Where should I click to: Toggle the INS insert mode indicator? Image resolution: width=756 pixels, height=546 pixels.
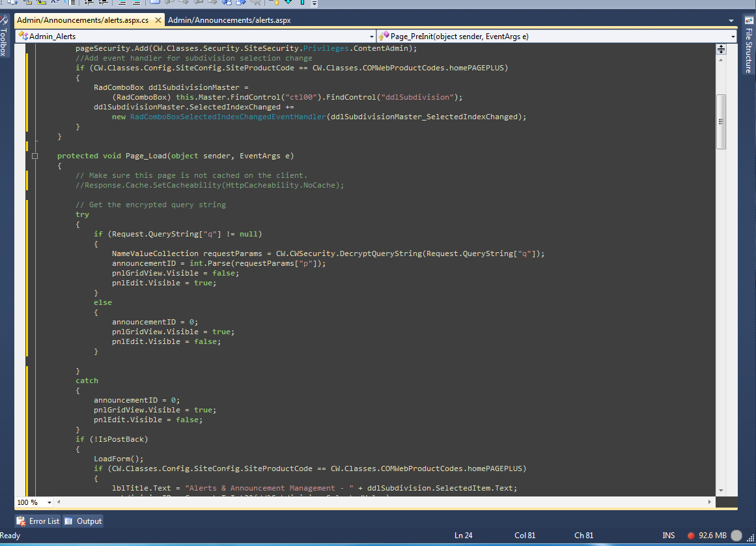pyautogui.click(x=668, y=536)
